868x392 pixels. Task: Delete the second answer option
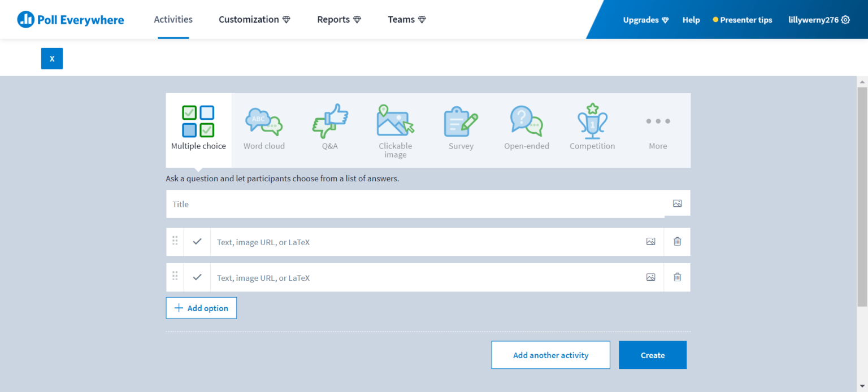[677, 277]
